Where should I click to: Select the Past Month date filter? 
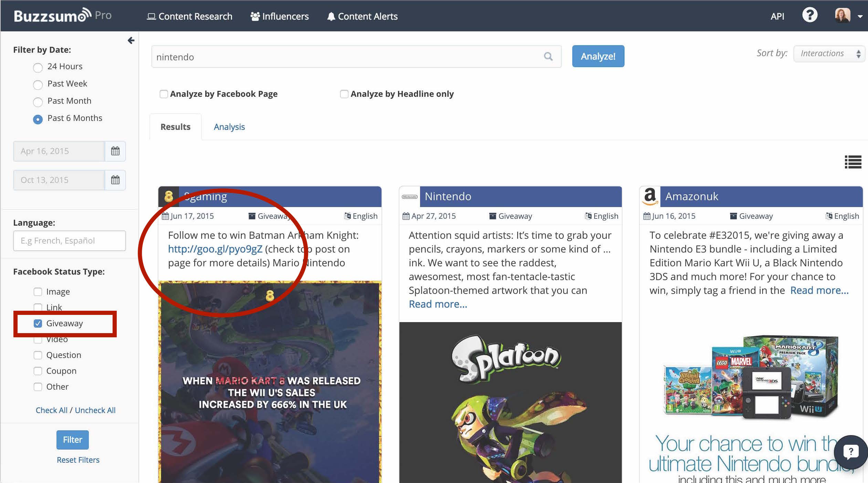(38, 102)
